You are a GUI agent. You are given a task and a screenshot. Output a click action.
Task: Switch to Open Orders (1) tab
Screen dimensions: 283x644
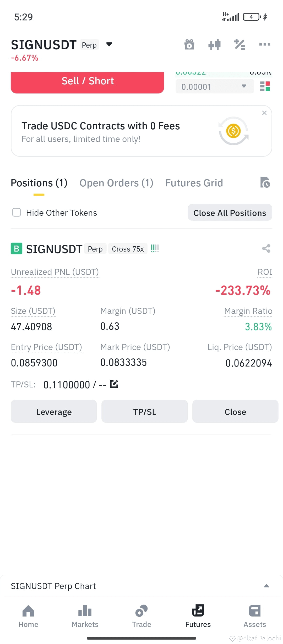(x=116, y=183)
